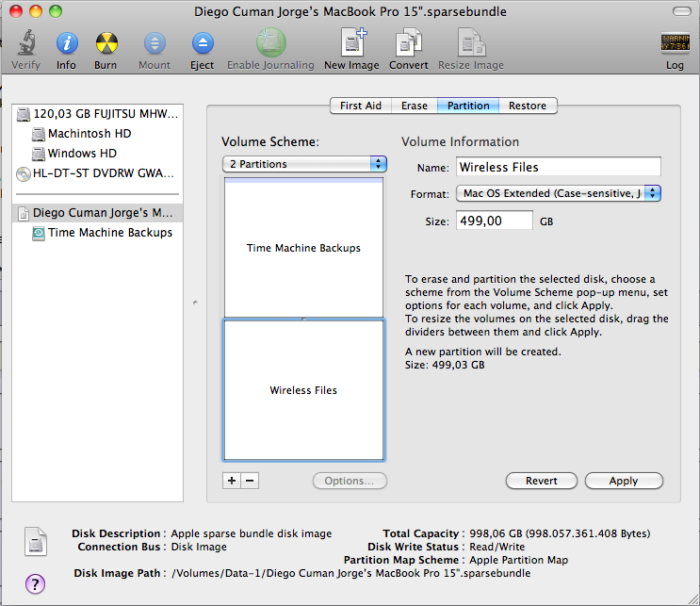Click the Size field showing 499,00
The width and height of the screenshot is (700, 606).
coord(495,221)
